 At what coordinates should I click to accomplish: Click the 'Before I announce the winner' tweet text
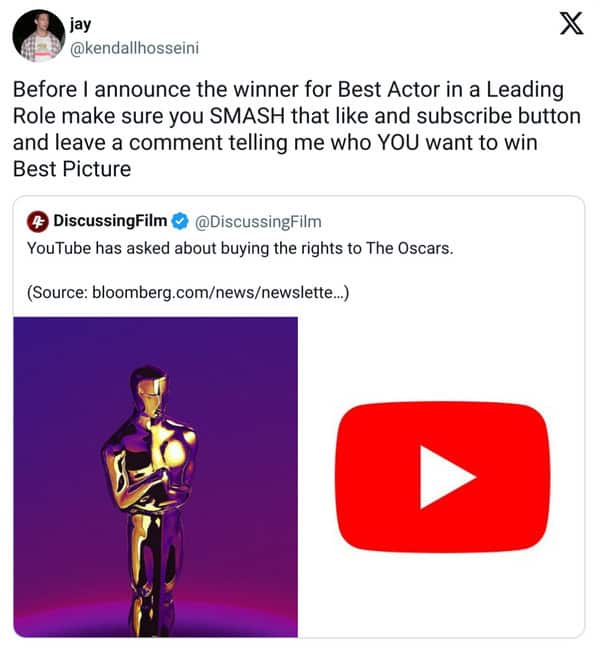(x=297, y=129)
